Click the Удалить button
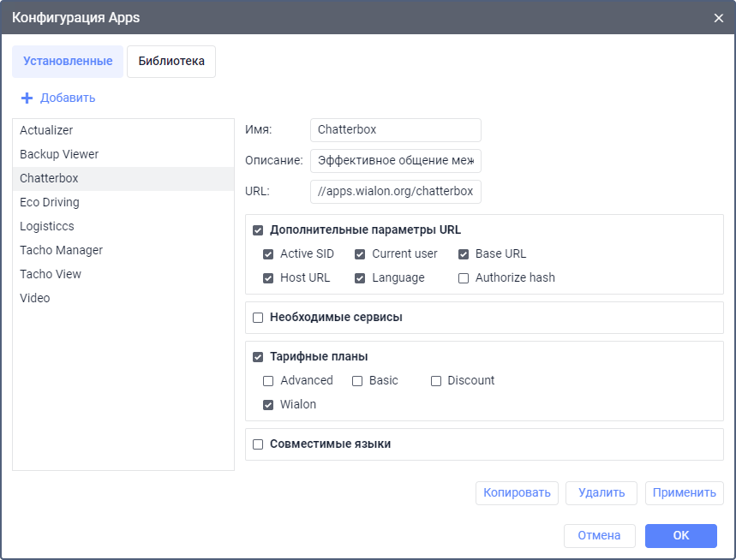 click(x=601, y=493)
